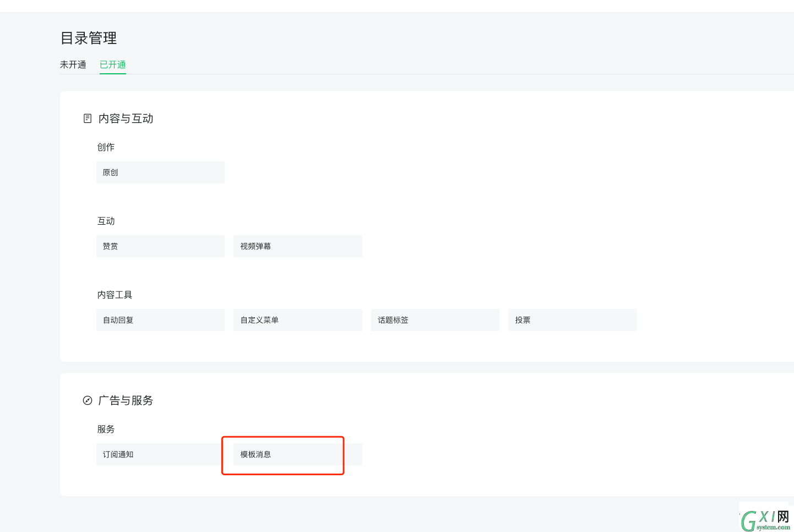Screen dimensions: 794x532
Task: Click the 服务 subsection label
Action: point(106,429)
